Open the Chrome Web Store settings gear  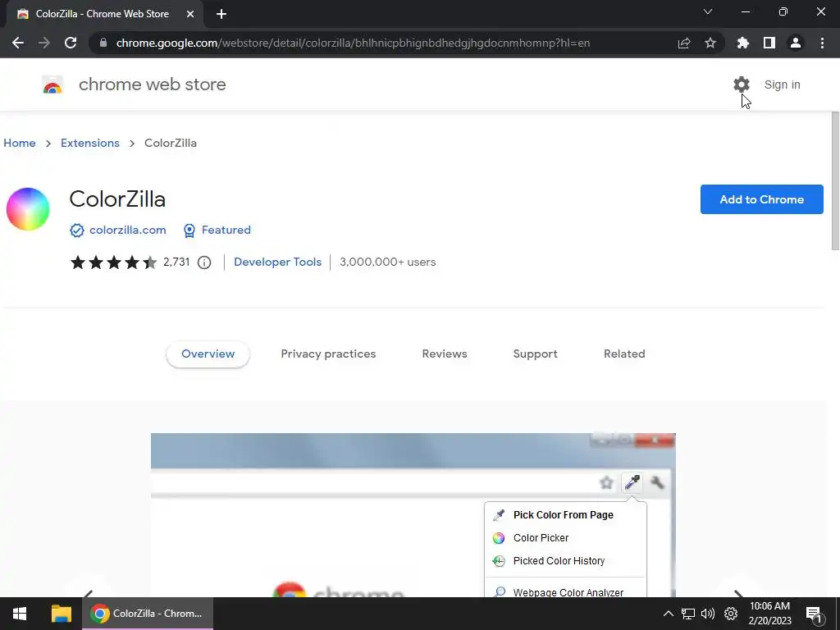point(742,84)
